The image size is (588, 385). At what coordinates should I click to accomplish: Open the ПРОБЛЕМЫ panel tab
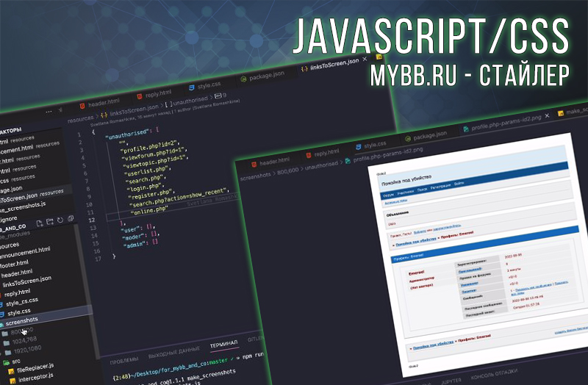[124, 361]
